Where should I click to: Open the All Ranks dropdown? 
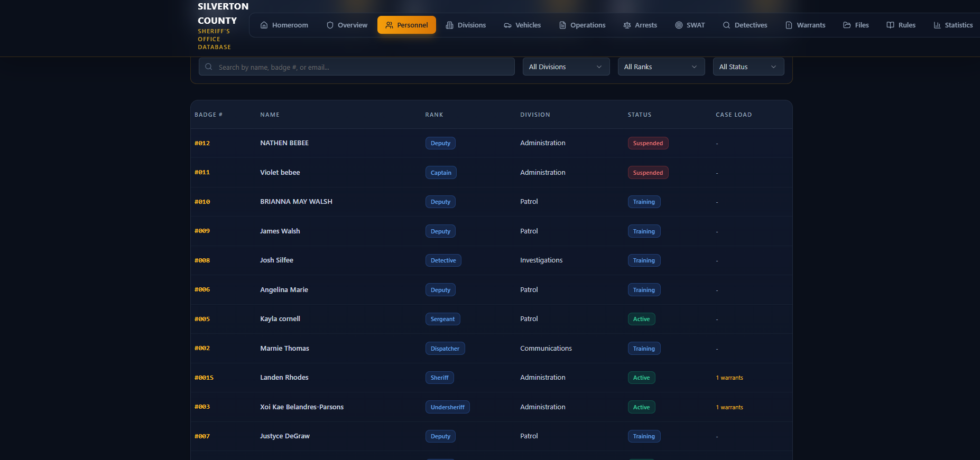point(661,67)
